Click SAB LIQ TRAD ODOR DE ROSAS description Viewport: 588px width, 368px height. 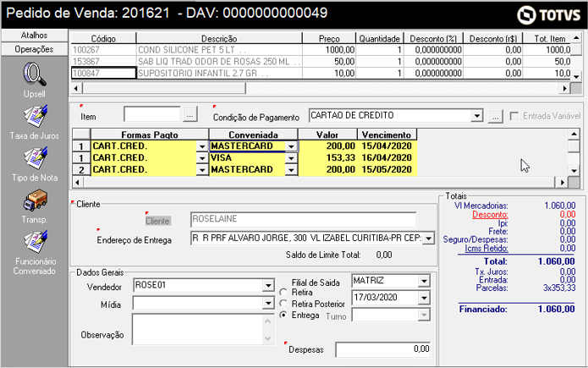tap(219, 62)
